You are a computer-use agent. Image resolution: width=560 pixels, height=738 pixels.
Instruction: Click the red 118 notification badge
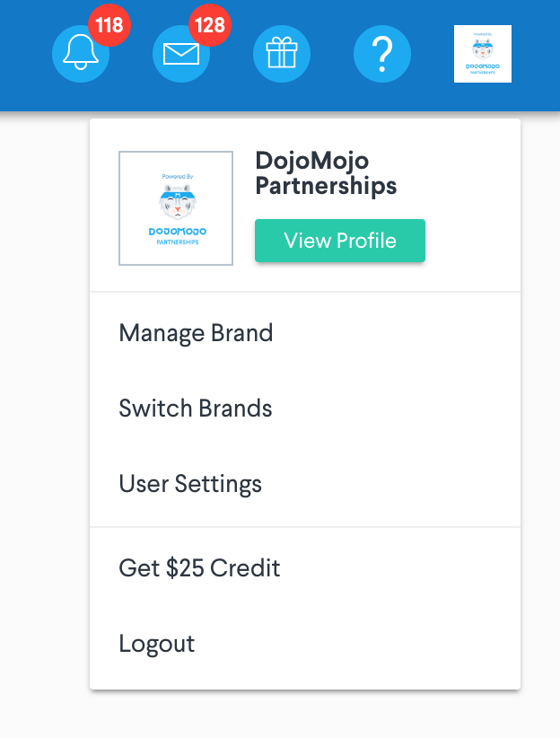pyautogui.click(x=109, y=25)
